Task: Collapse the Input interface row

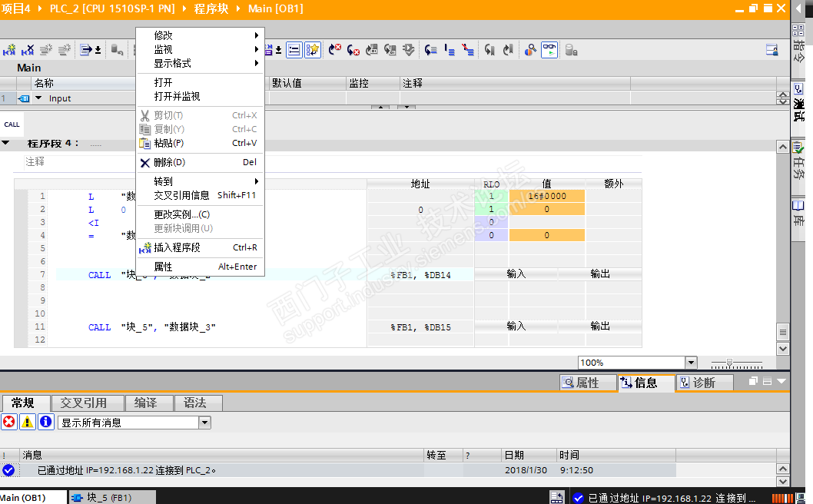Action: pos(38,98)
